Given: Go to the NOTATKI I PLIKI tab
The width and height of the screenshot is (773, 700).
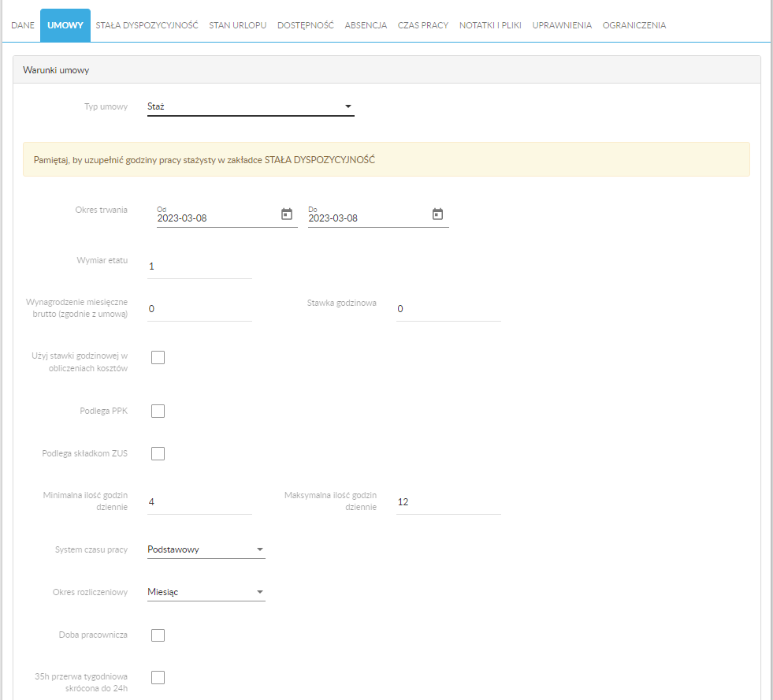Looking at the screenshot, I should (x=490, y=25).
